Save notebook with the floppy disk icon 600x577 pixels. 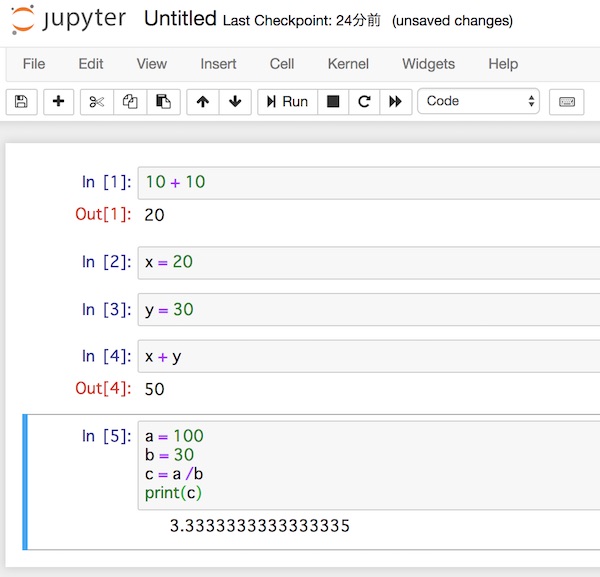21,102
